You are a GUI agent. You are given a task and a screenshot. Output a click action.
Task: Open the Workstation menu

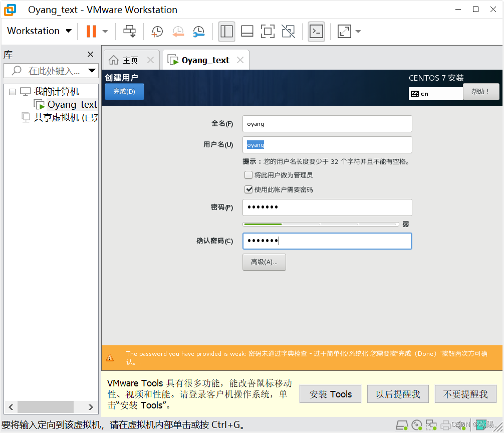pos(39,31)
